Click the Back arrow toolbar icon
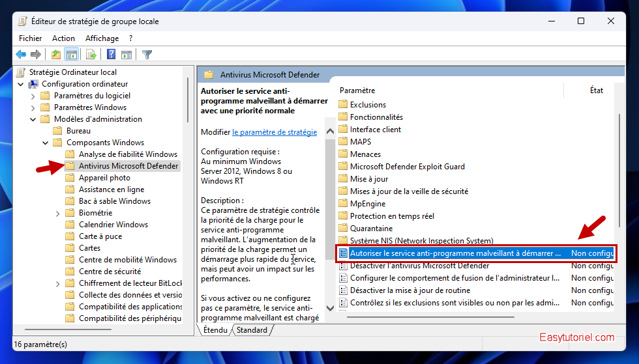The image size is (639, 364). coord(21,54)
